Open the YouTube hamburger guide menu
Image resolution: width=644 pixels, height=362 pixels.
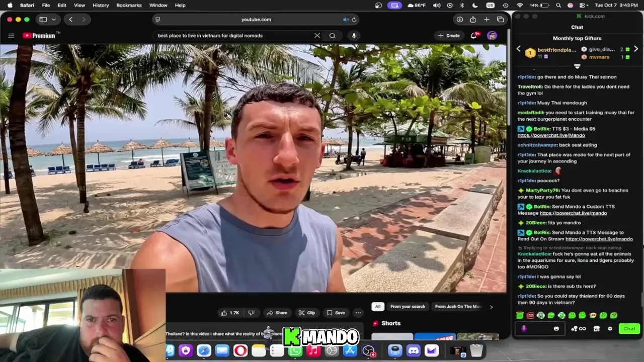coord(11,36)
